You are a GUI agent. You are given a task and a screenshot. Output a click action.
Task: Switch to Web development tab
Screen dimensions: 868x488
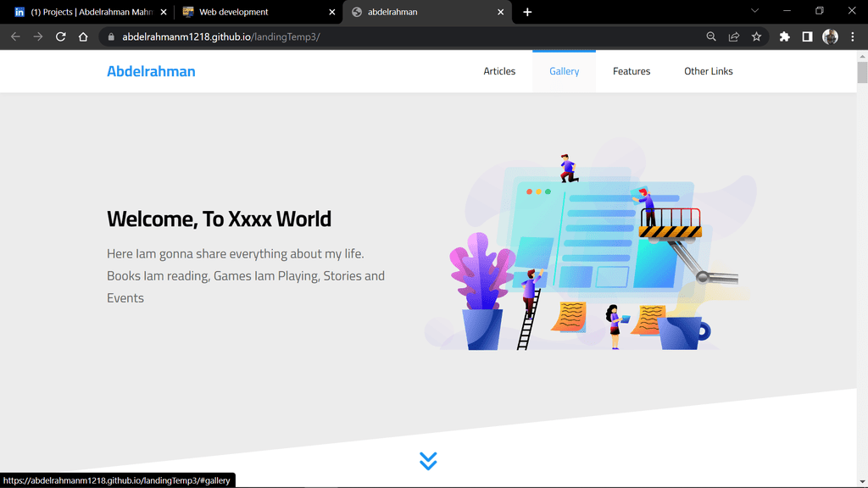point(258,12)
